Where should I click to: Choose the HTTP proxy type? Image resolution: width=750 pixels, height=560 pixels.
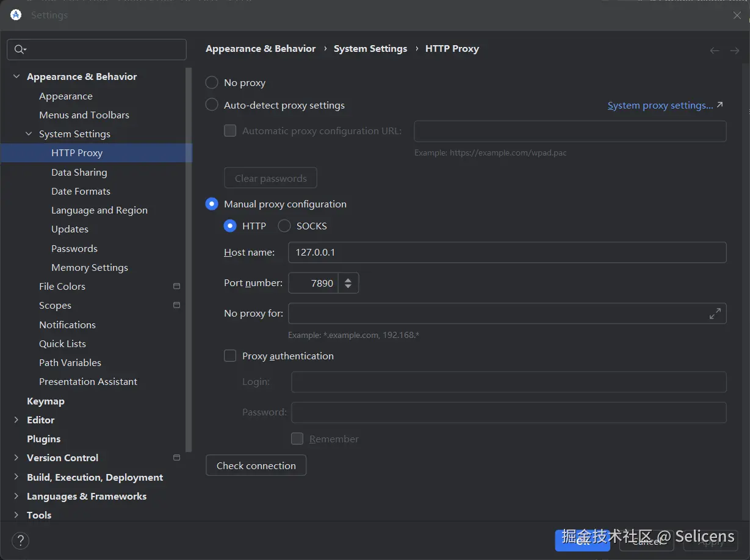pyautogui.click(x=230, y=226)
